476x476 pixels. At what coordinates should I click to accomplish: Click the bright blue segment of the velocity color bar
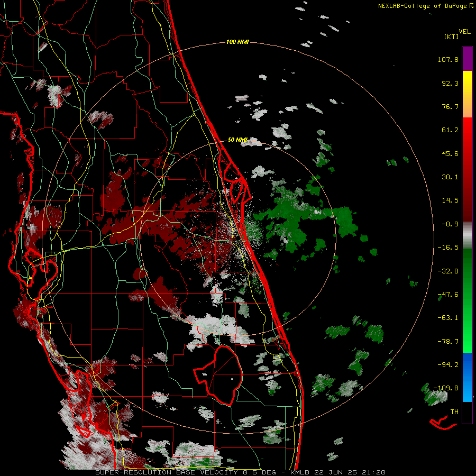(x=467, y=377)
